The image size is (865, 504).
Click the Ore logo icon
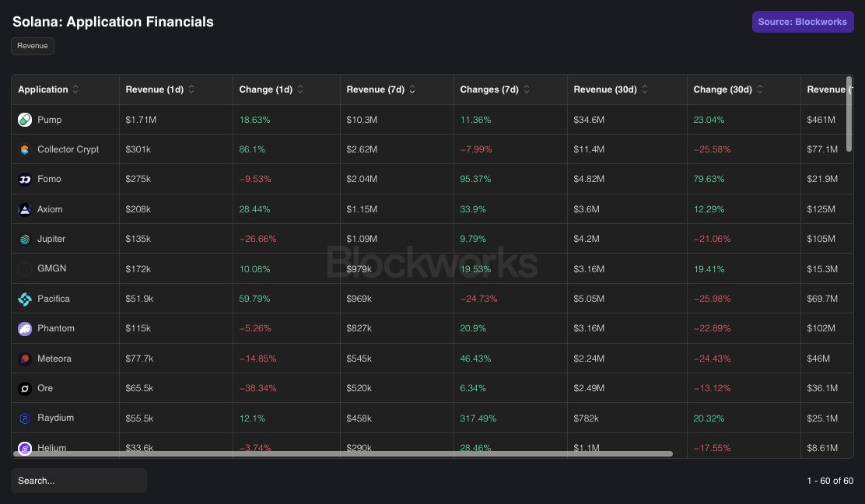click(25, 389)
